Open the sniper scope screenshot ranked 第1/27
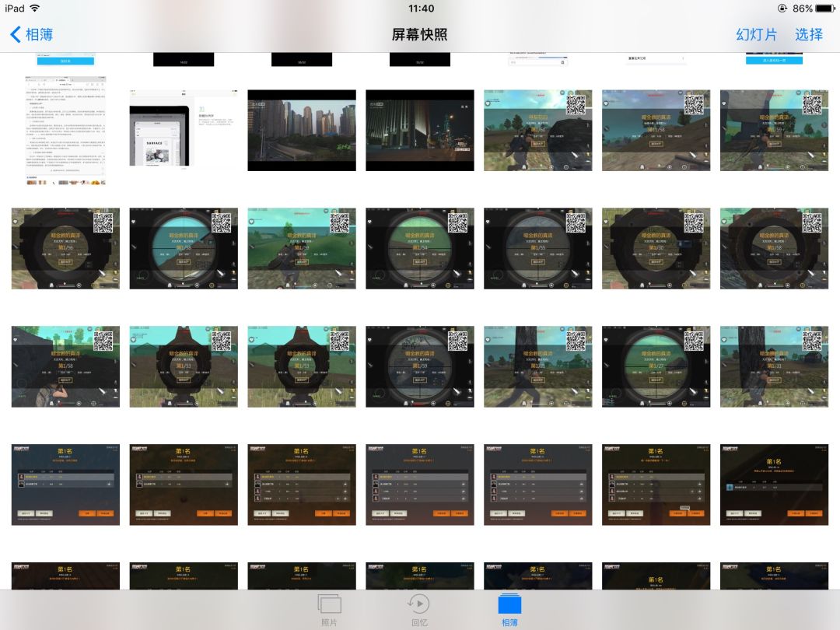 (x=656, y=366)
